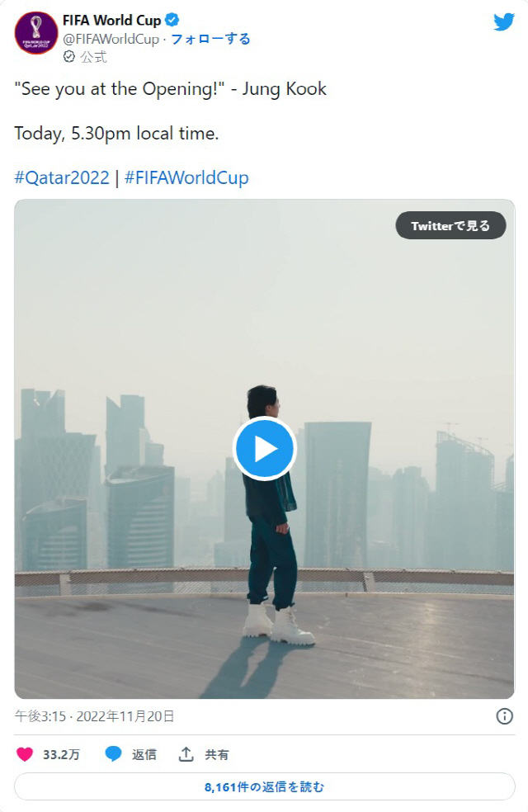This screenshot has height=812, width=528.
Task: Click the blue verified badge
Action: (172, 20)
